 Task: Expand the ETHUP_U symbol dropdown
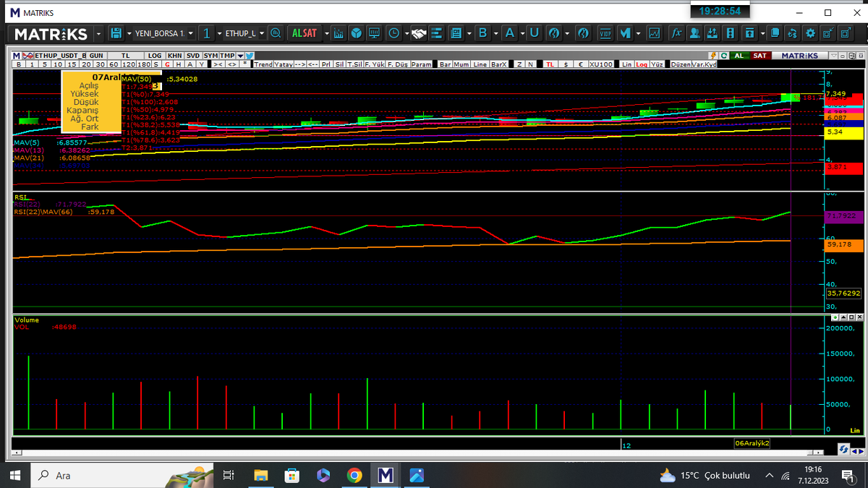pyautogui.click(x=262, y=33)
